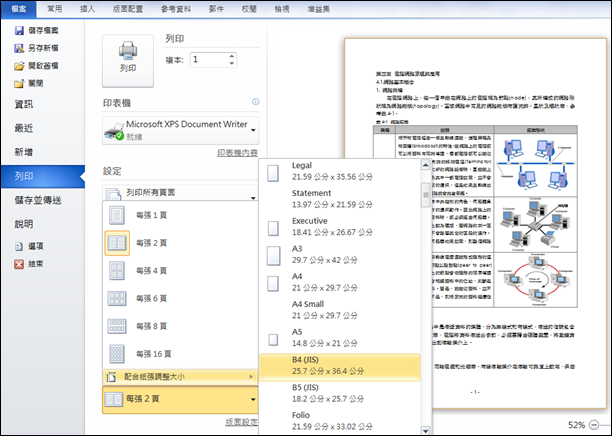Switch to the 郵件 tab
This screenshot has height=436, width=612.
216,9
